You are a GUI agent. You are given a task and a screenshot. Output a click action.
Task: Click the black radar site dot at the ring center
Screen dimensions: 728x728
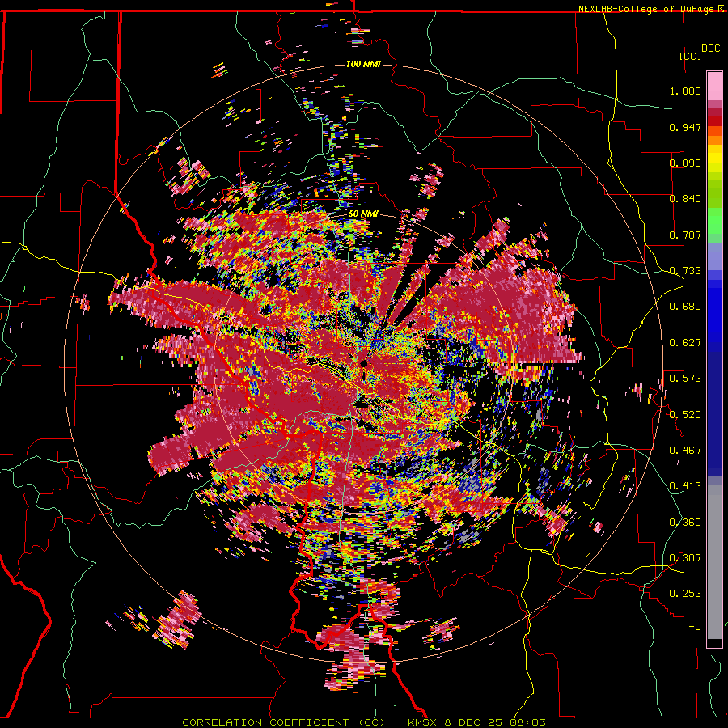pyautogui.click(x=364, y=363)
